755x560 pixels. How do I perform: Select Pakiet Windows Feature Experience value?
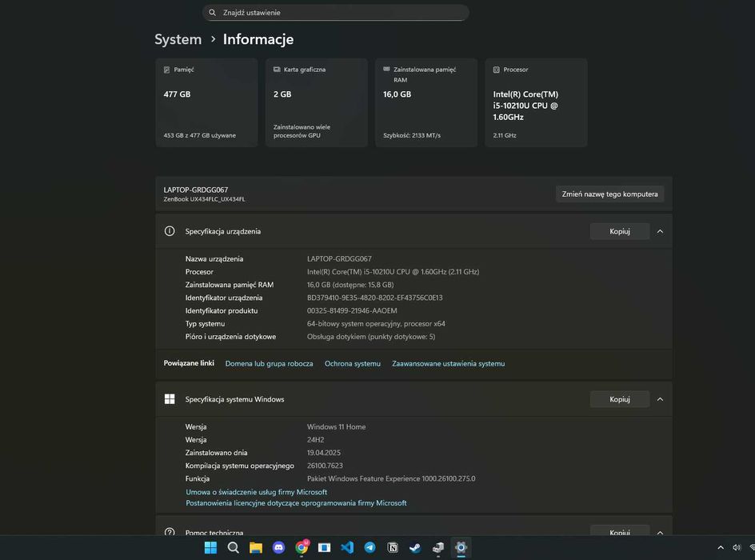click(391, 478)
